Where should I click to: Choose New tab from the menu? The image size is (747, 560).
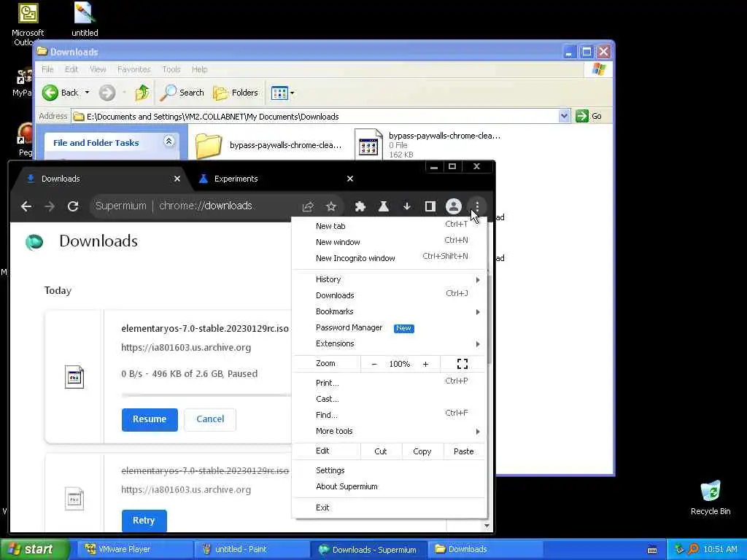pos(390,226)
